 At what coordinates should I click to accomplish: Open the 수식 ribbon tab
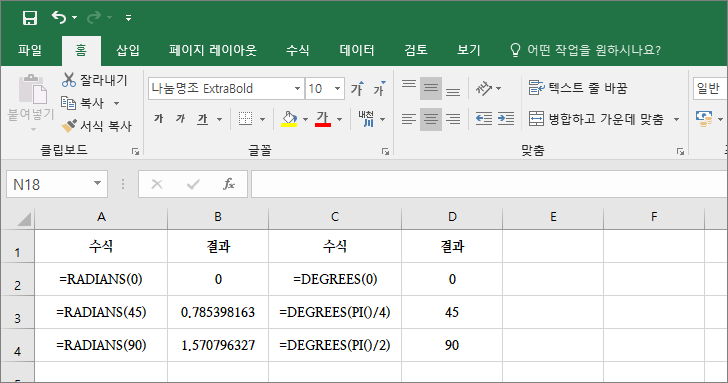coord(298,50)
